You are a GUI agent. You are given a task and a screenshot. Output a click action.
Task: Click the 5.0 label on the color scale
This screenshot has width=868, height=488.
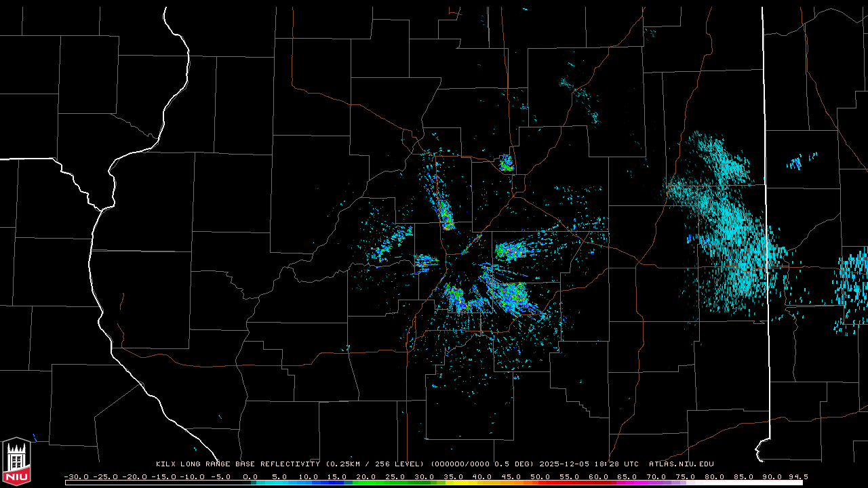coord(279,476)
